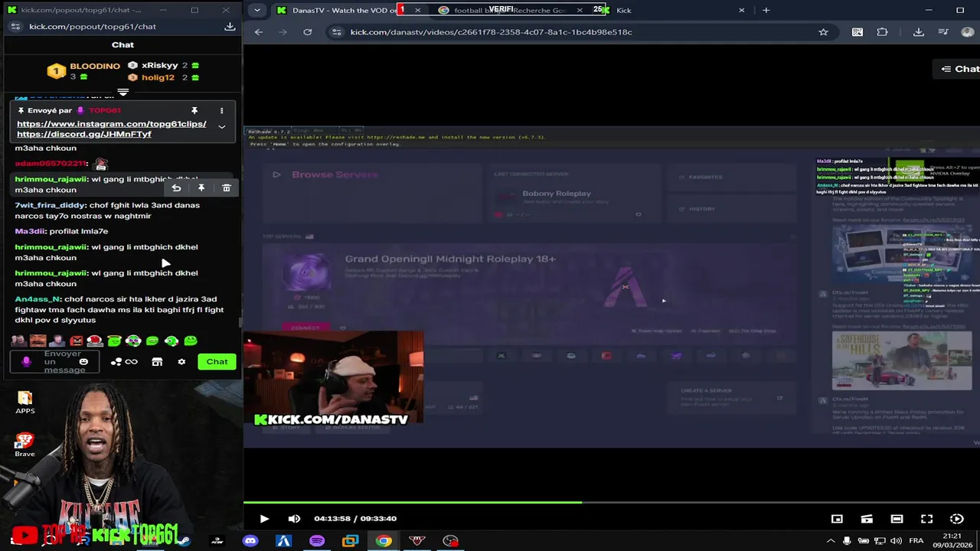The width and height of the screenshot is (980, 551).
Task: Toggle theater mode in the video player
Action: click(x=897, y=519)
